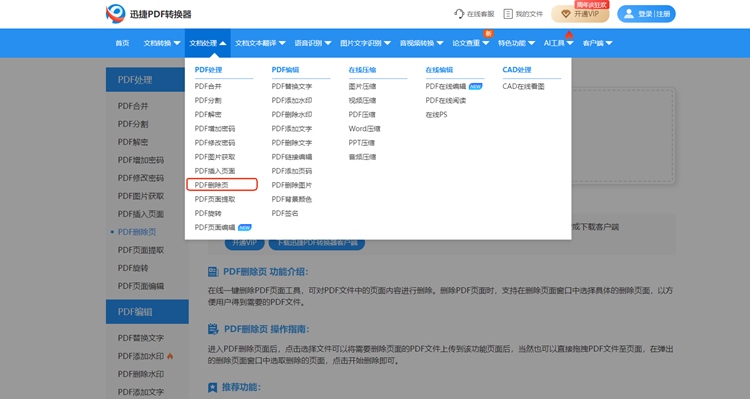Screen dimensions: 750x399
Task: Select PDF合并 in the dropdown menu
Action: pos(208,87)
